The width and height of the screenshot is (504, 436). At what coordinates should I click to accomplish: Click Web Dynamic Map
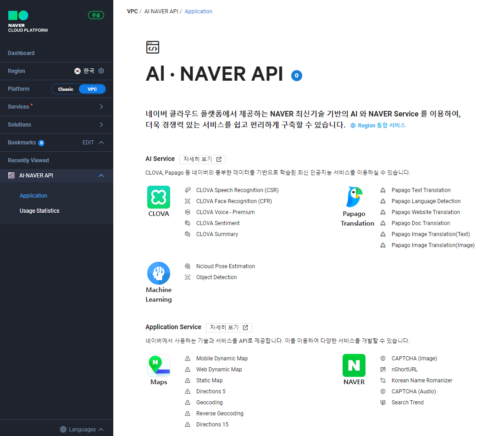219,370
